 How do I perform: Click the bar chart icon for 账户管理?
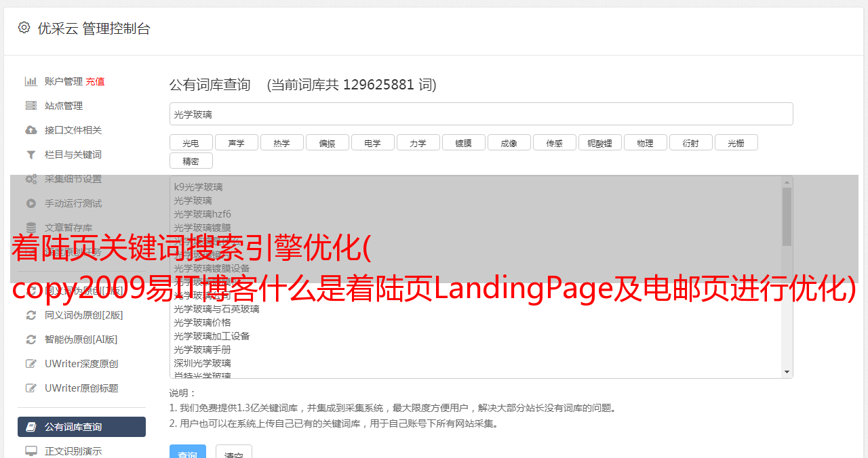point(31,81)
